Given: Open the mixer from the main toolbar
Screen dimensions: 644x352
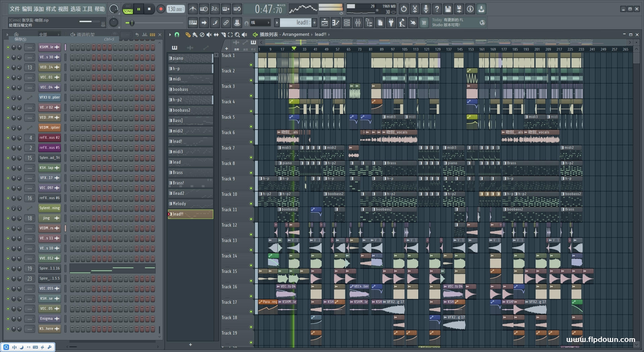Looking at the screenshot, I should 358,23.
